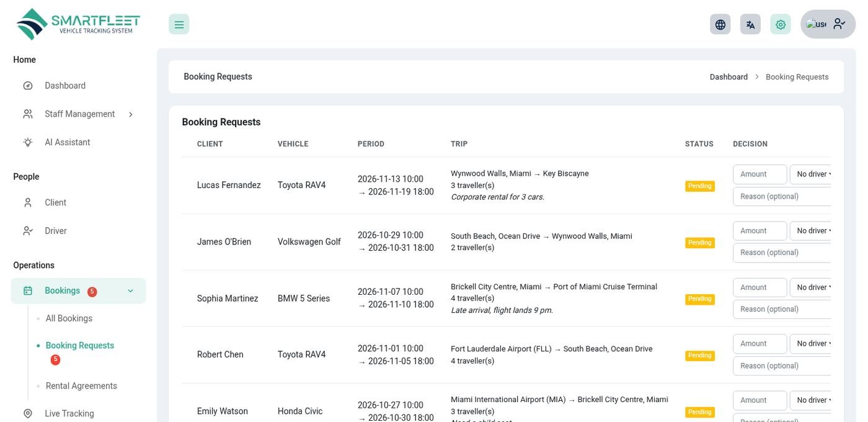Select Booking Requests submenu item
This screenshot has width=868, height=422.
[x=80, y=346]
